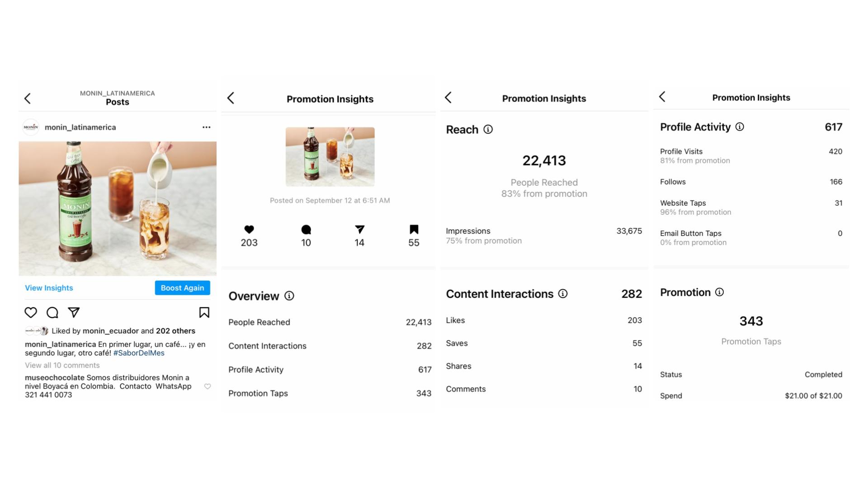Open the Overview info icon
The height and width of the screenshot is (488, 868).
[x=289, y=296]
